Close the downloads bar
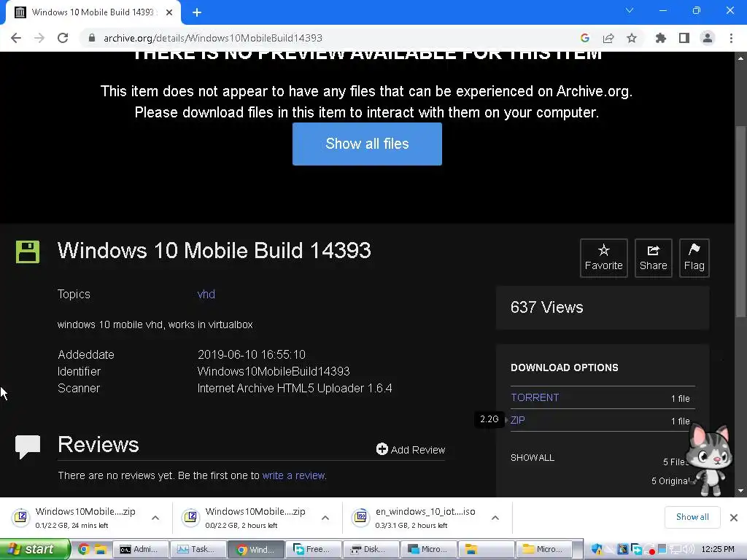 click(x=734, y=517)
